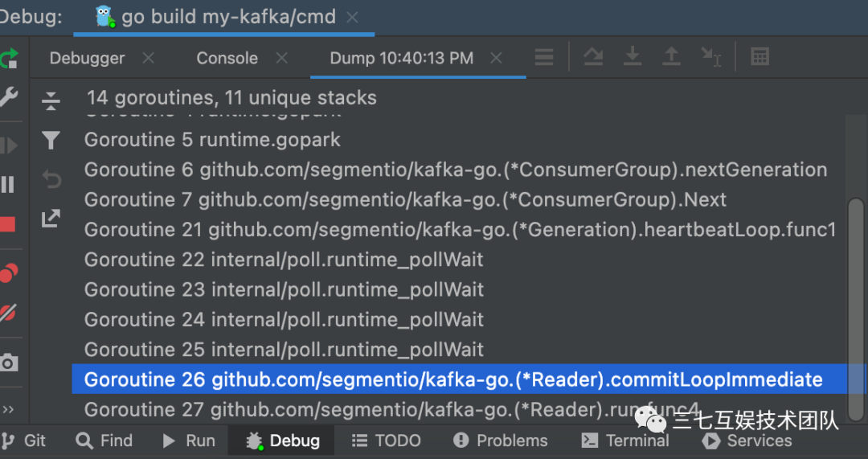Expand more actions double-chevron in sidebar
The width and height of the screenshot is (868, 459).
pyautogui.click(x=8, y=409)
